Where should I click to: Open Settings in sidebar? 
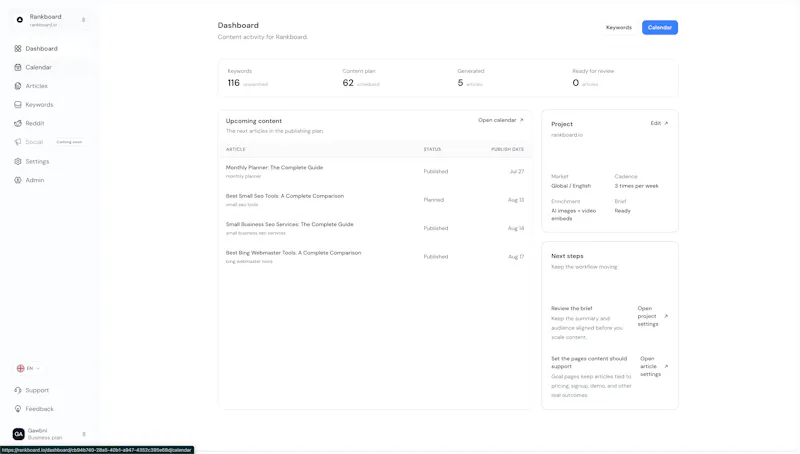point(48,161)
